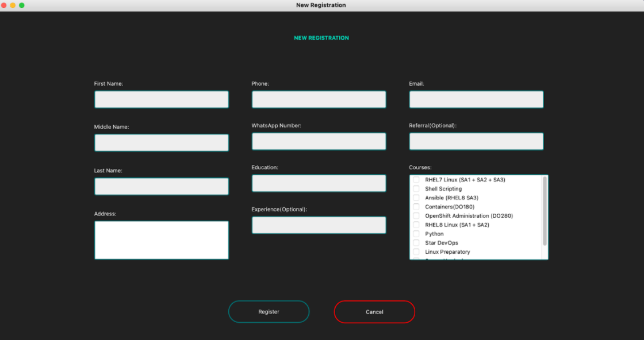Focus the Education field

[x=319, y=183]
